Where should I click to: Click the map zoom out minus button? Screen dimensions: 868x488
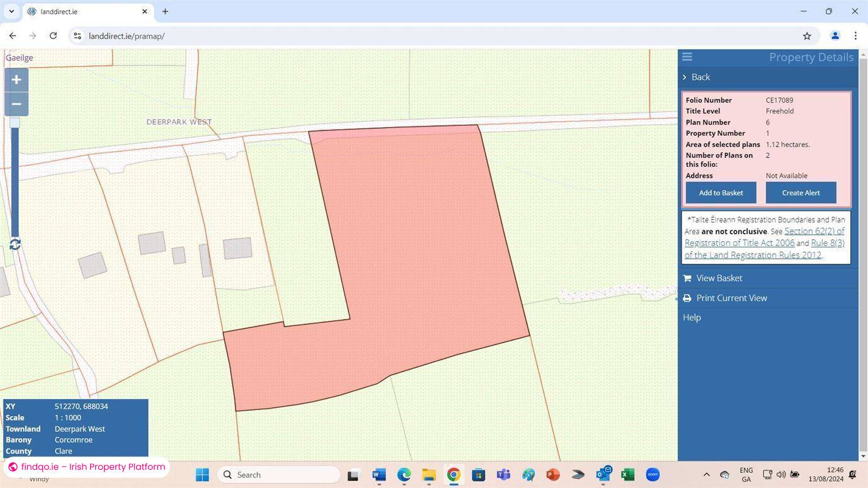tap(16, 104)
